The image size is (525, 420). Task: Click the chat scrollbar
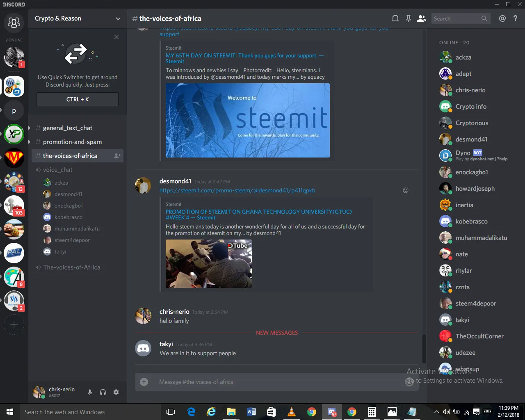(424, 349)
